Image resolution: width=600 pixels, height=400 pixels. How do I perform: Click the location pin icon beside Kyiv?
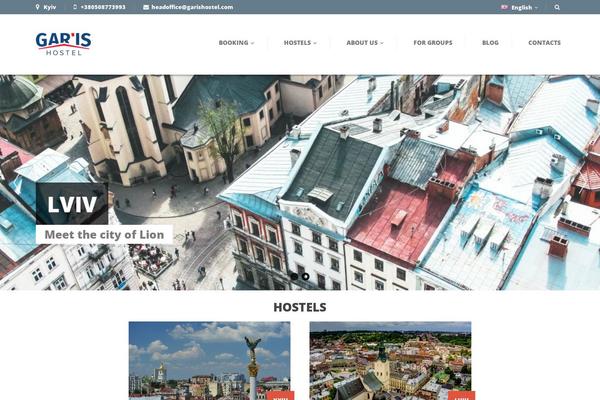pos(37,7)
